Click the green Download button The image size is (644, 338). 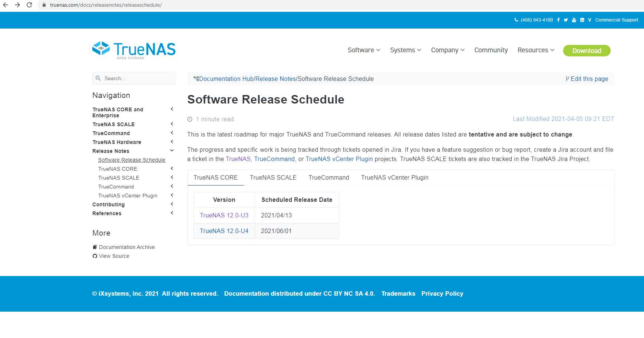coord(587,50)
